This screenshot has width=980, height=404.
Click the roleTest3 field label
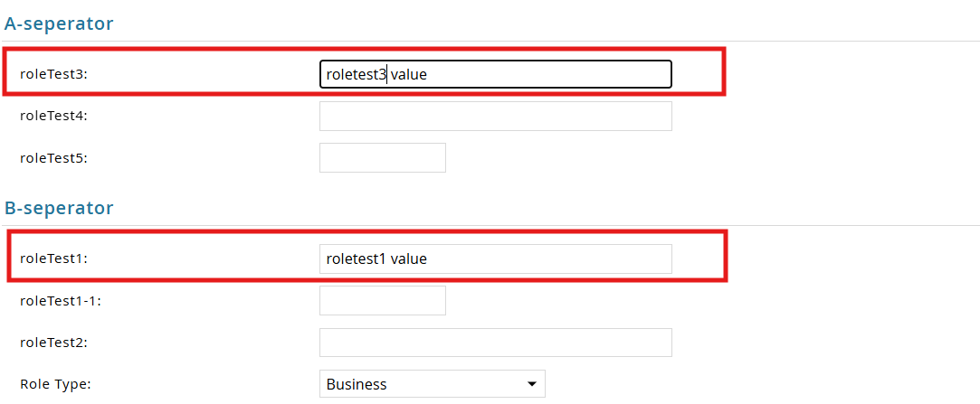coord(53,74)
